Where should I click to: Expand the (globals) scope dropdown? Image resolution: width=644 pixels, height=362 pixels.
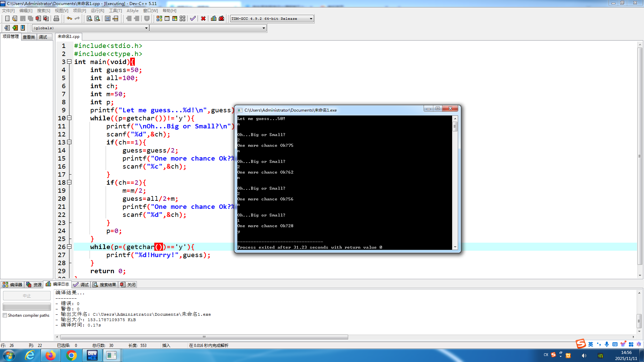pos(146,28)
